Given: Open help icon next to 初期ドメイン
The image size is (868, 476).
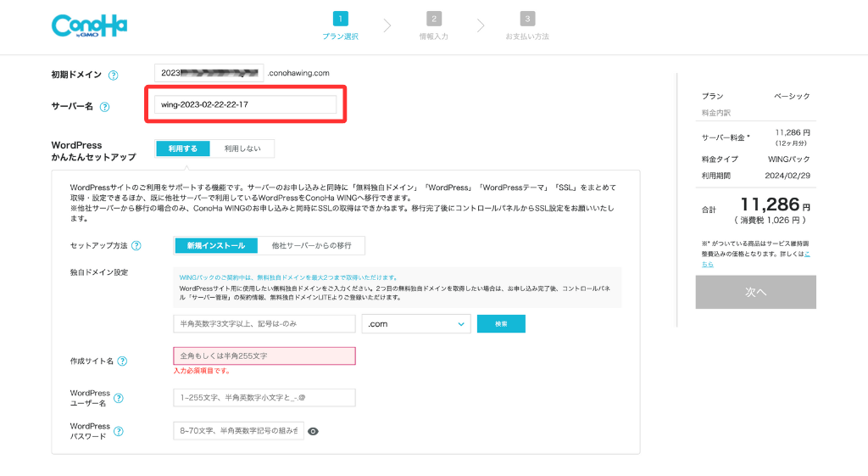Looking at the screenshot, I should click(113, 76).
